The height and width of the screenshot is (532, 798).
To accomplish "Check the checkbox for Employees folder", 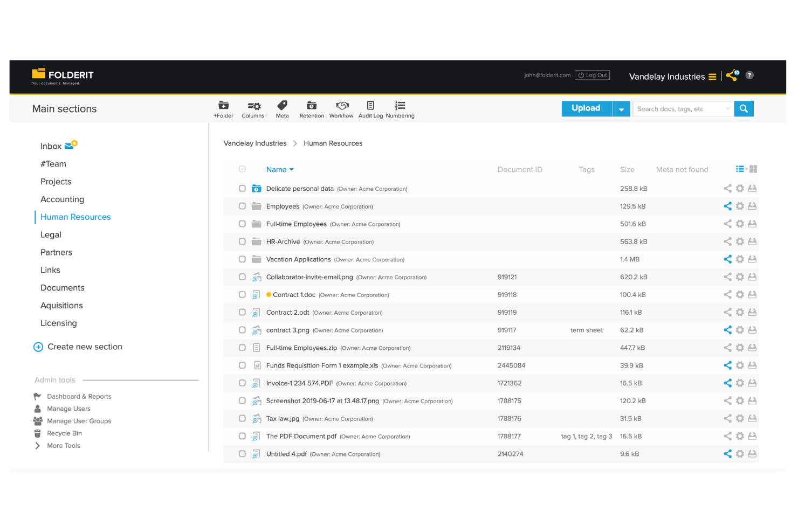I will pyautogui.click(x=242, y=206).
